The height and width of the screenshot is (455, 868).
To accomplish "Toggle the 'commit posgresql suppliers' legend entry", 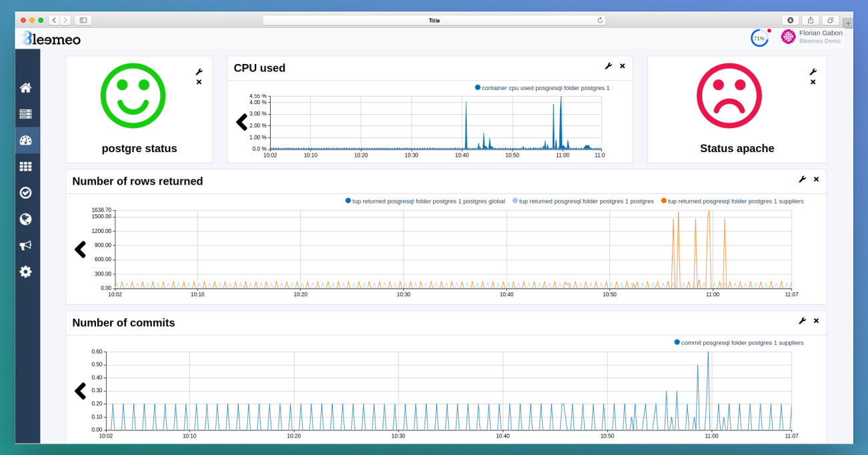I will (x=740, y=342).
